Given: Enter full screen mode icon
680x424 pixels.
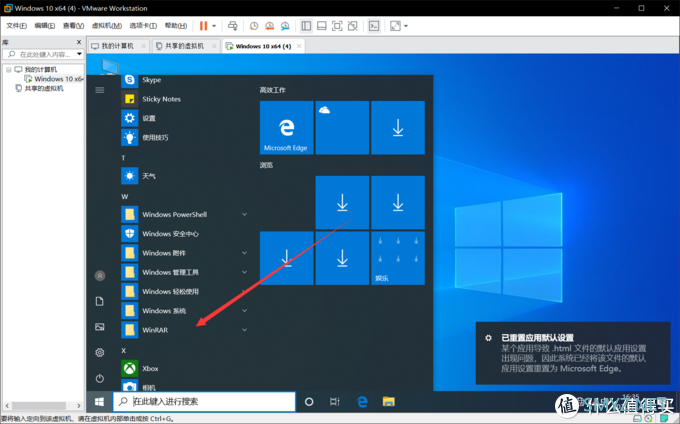Looking at the screenshot, I should 337,26.
